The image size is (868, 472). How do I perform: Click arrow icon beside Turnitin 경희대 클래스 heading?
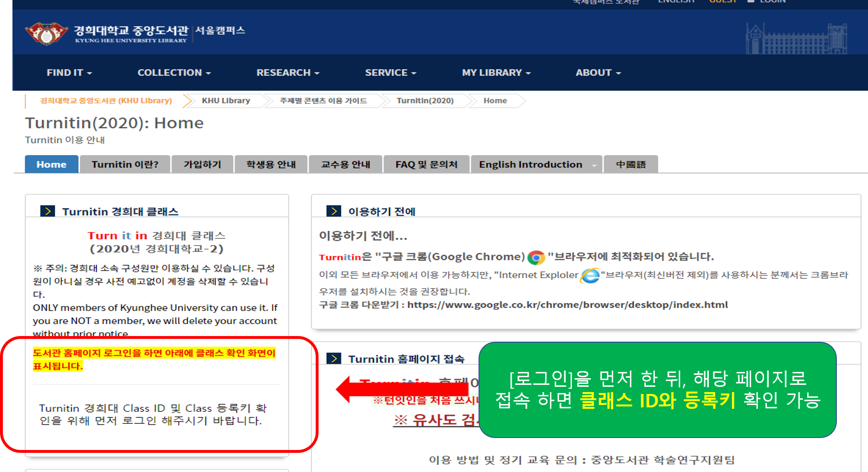tap(47, 211)
